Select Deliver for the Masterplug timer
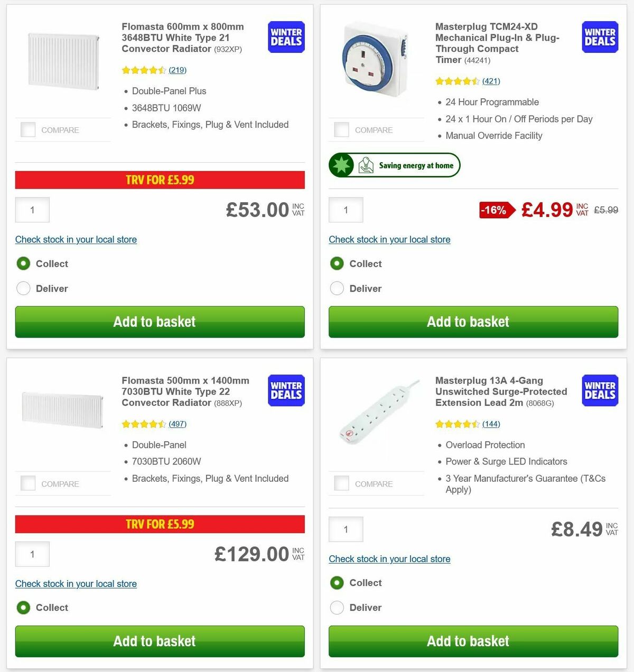This screenshot has width=634, height=672. click(337, 288)
